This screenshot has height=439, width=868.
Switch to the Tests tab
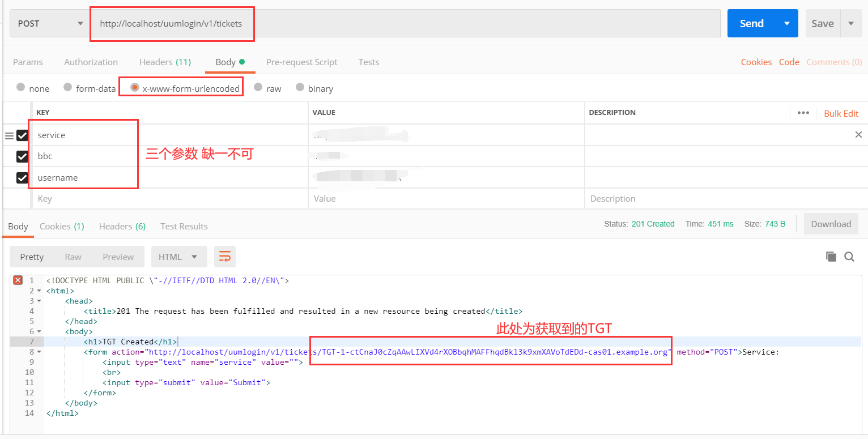pos(369,62)
